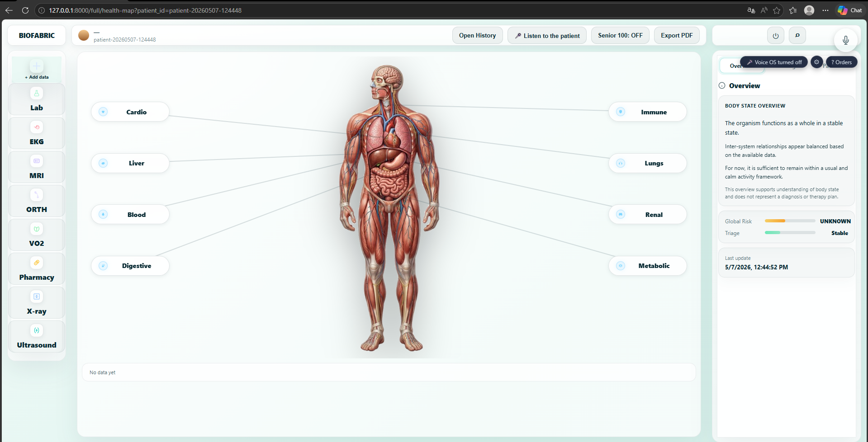This screenshot has width=868, height=442.
Task: Click the patient-20260507-124448 ID text
Action: [x=124, y=40]
